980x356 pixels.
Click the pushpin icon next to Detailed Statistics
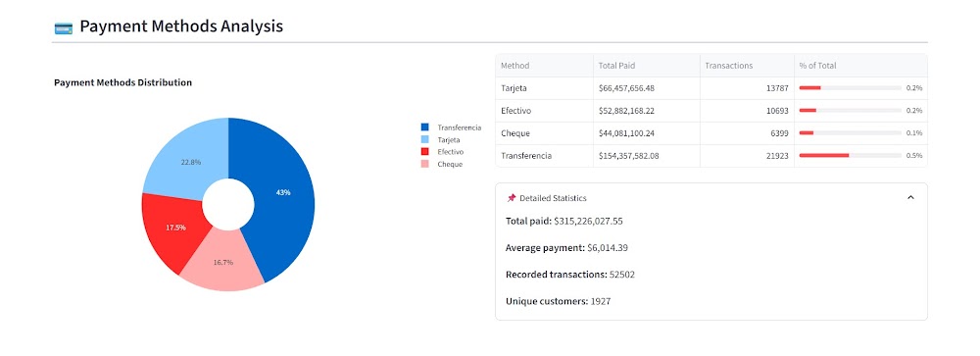(512, 198)
